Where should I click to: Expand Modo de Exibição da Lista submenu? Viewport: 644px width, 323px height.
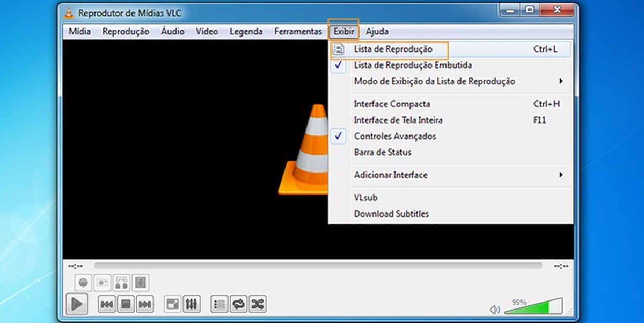point(451,81)
